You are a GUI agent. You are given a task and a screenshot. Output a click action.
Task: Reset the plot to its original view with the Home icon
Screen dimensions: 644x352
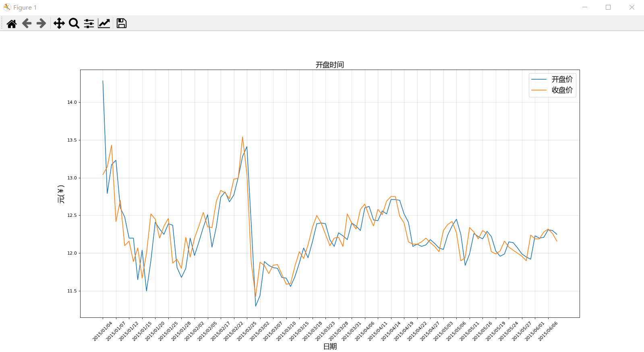tap(12, 23)
